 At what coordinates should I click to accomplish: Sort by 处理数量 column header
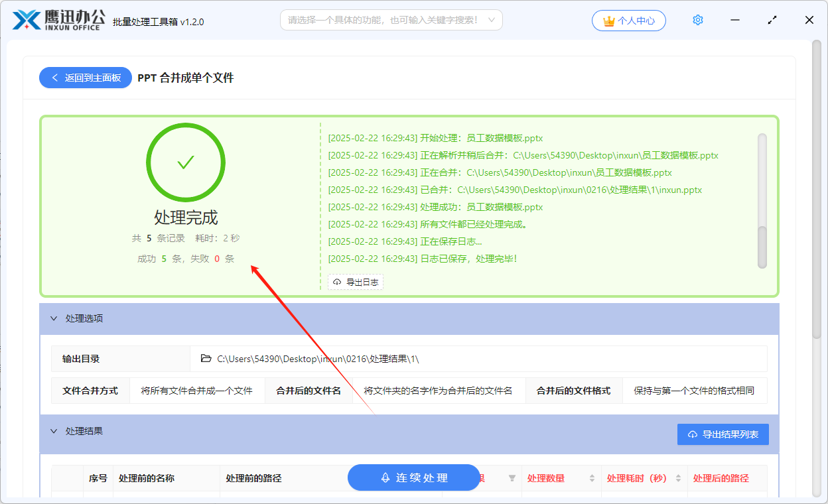pos(561,478)
